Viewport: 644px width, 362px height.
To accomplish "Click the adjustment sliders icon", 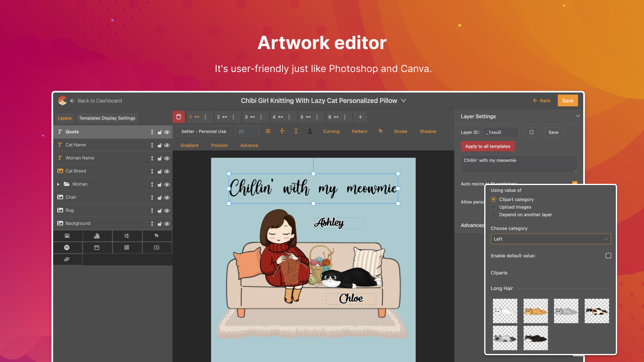I will pos(128,236).
